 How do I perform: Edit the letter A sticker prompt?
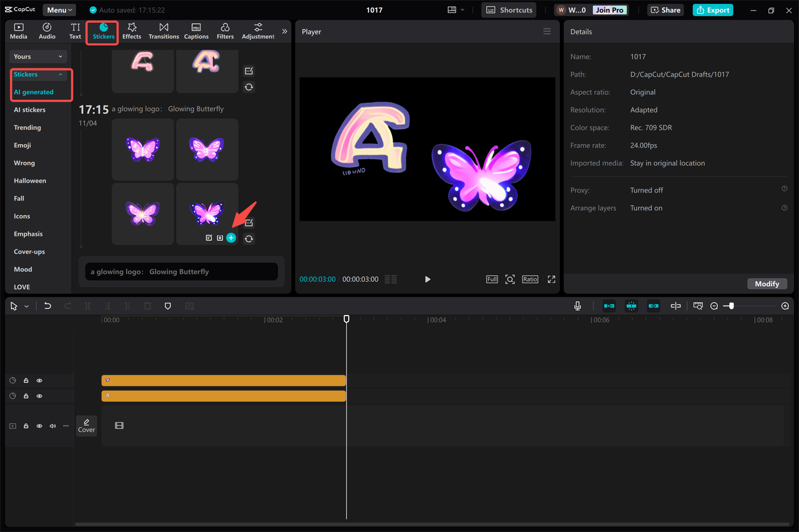(x=249, y=71)
